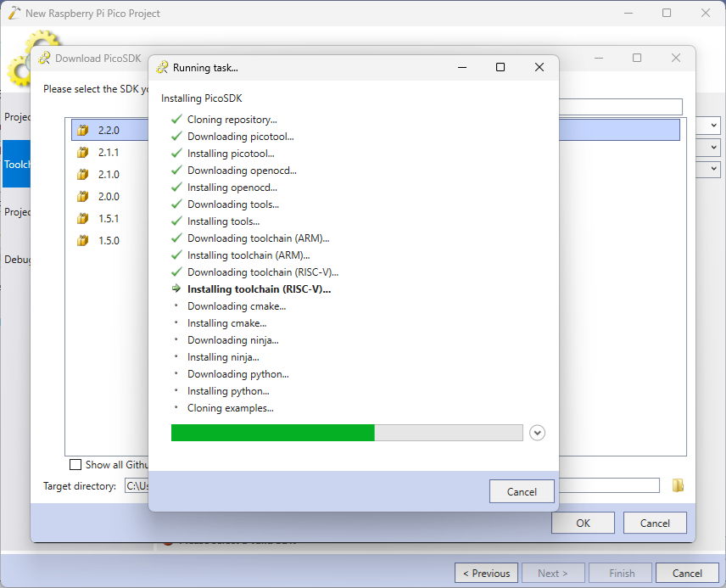Cancel the New Raspberry Pi Pico Project wizard
726x588 pixels.
click(x=686, y=573)
